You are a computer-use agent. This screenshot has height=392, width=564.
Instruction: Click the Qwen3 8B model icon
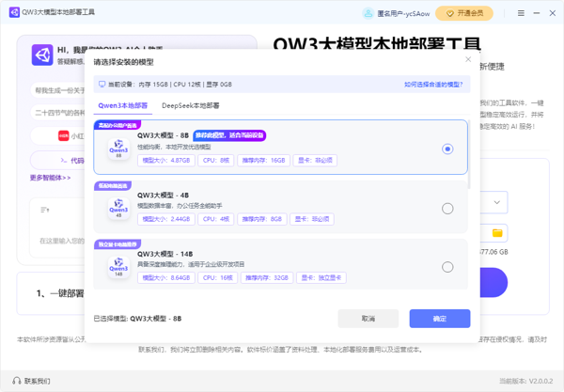point(118,149)
